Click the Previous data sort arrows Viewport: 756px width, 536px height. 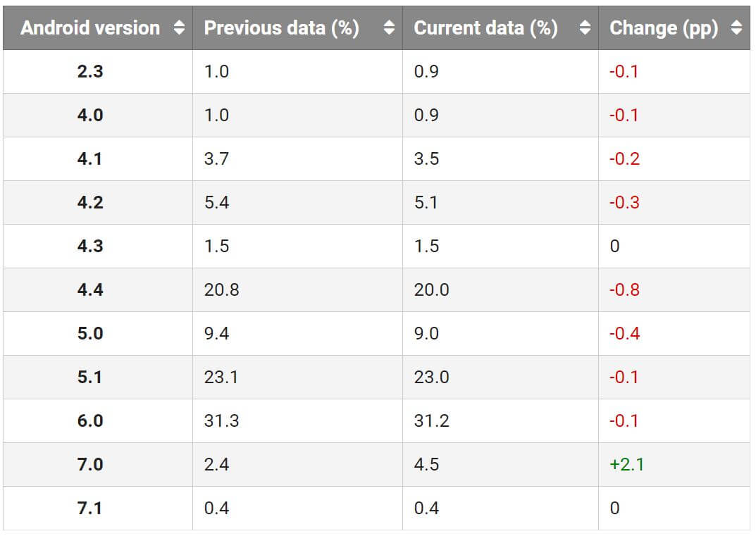(389, 28)
